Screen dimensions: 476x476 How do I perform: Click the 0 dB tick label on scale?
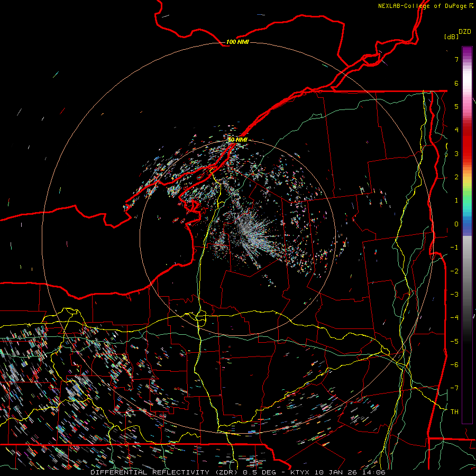click(456, 224)
